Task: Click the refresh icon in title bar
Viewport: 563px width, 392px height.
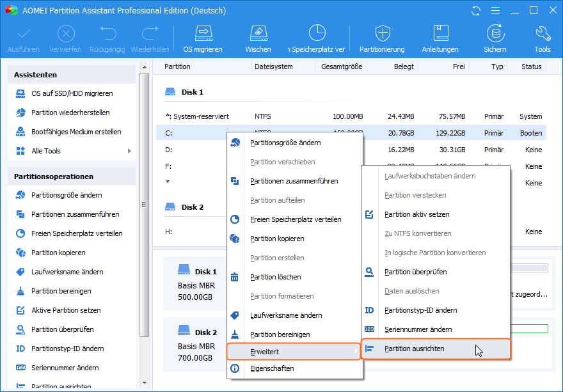Action: (x=476, y=11)
